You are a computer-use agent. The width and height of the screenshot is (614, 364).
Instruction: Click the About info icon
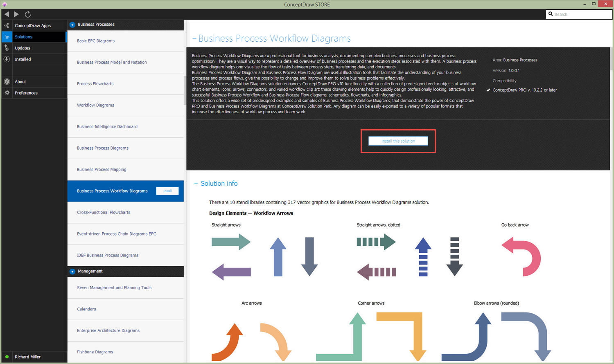[x=7, y=82]
